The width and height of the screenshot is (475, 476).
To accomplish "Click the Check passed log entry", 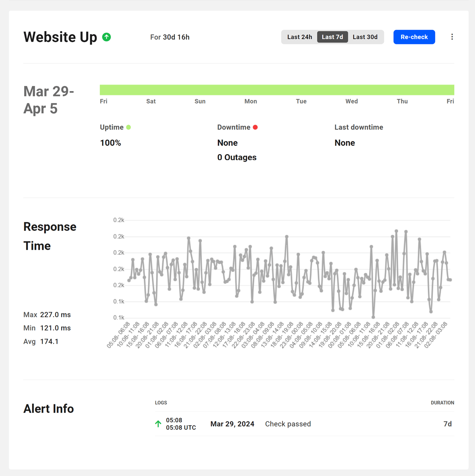I will tap(288, 424).
